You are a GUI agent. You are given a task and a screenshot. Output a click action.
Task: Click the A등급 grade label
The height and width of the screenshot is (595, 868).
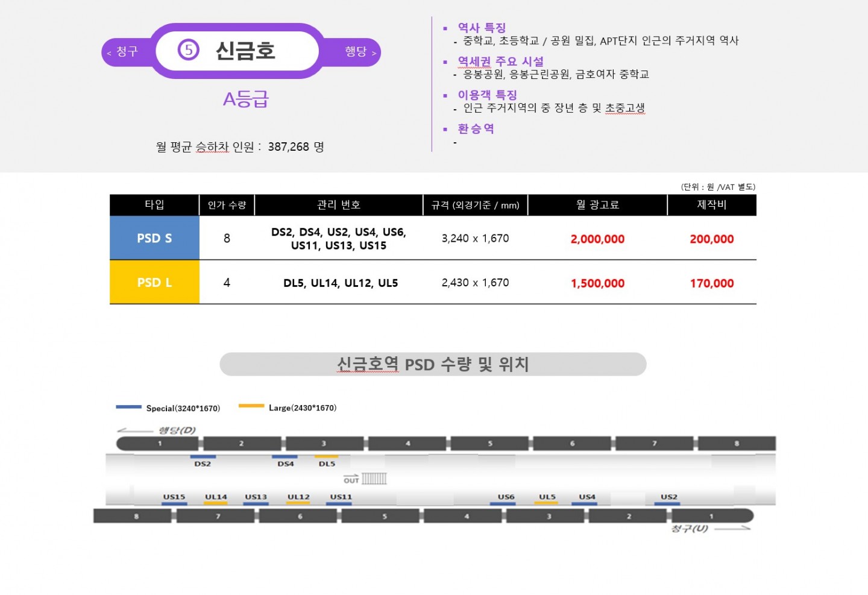[x=246, y=99]
